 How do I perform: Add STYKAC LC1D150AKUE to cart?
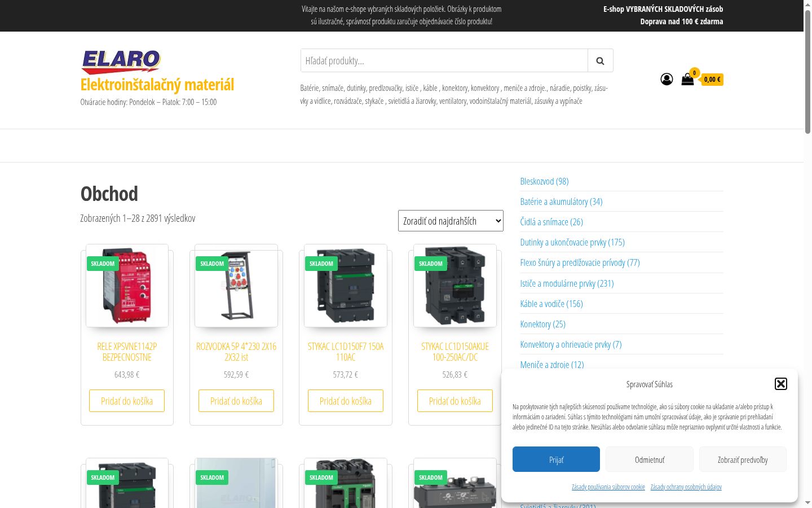coord(455,401)
